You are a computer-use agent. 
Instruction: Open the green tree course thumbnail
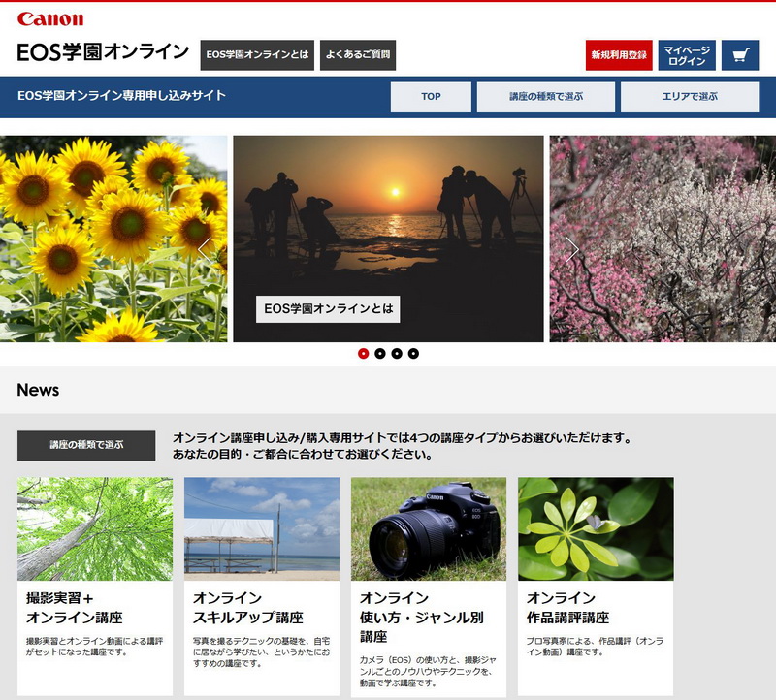tap(95, 528)
